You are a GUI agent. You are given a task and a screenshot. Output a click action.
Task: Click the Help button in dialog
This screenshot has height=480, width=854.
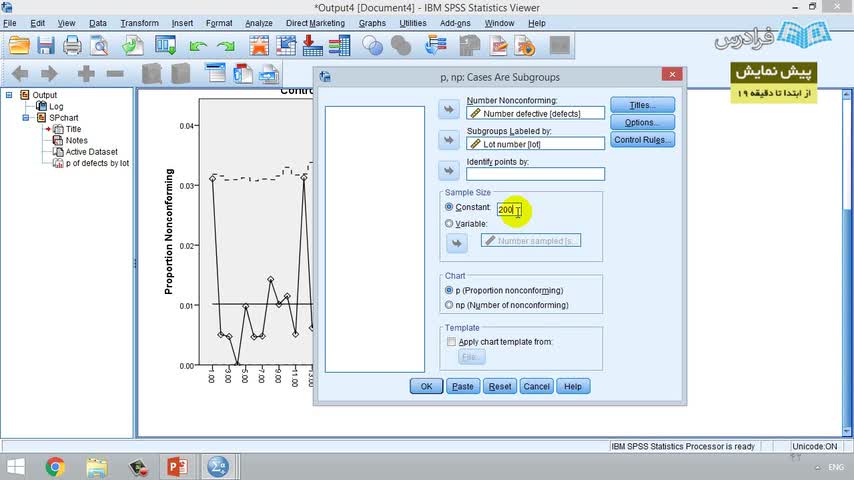[x=573, y=386]
